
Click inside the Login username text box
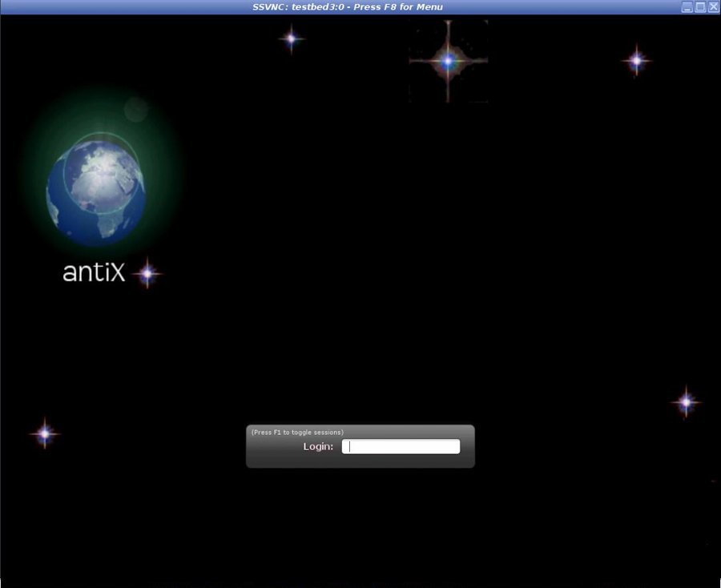click(x=401, y=446)
